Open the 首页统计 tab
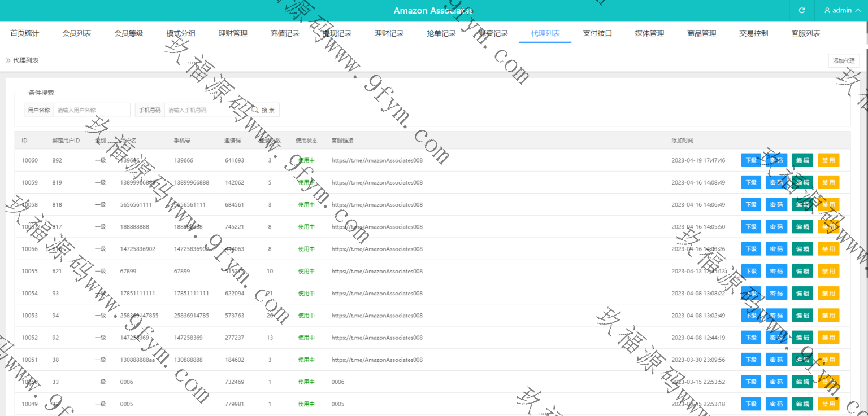The image size is (868, 416). [x=25, y=33]
